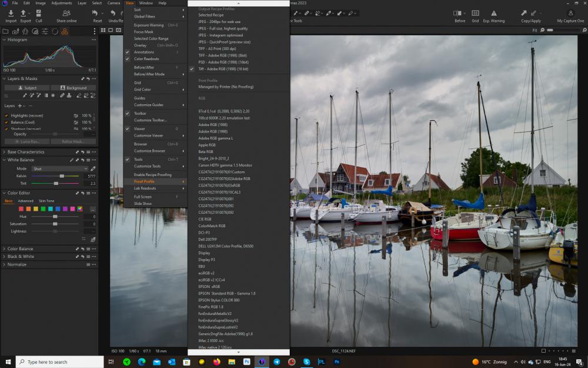588x368 pixels.
Task: Click the Copy/Apply toolbar icon
Action: [524, 14]
